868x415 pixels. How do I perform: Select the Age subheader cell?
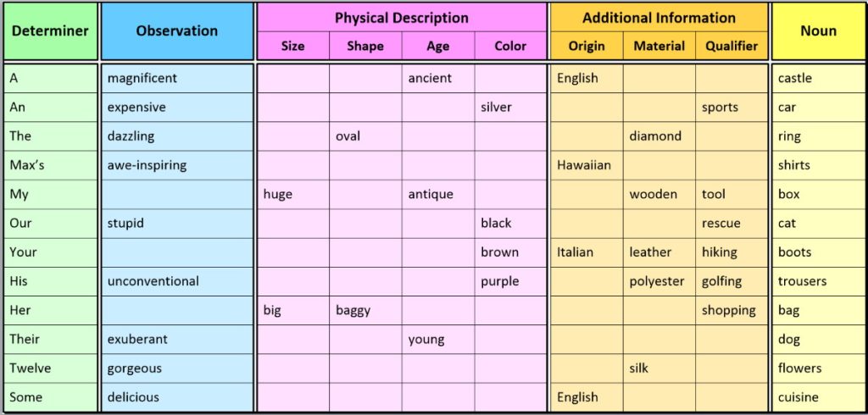pos(437,47)
